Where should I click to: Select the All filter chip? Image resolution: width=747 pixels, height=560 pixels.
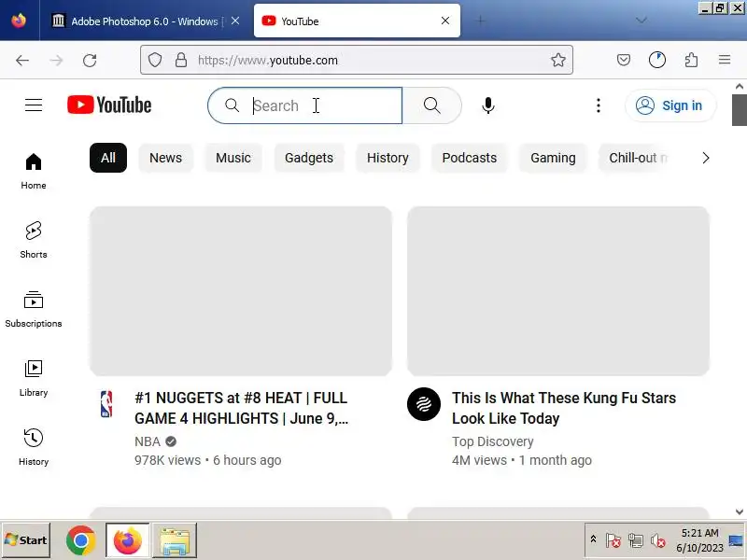[108, 158]
